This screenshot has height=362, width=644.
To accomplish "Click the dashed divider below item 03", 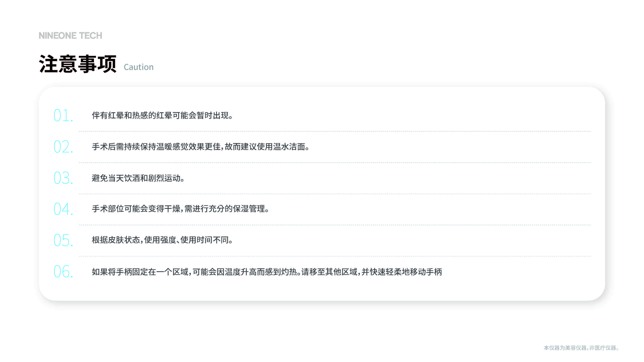I will [335, 194].
